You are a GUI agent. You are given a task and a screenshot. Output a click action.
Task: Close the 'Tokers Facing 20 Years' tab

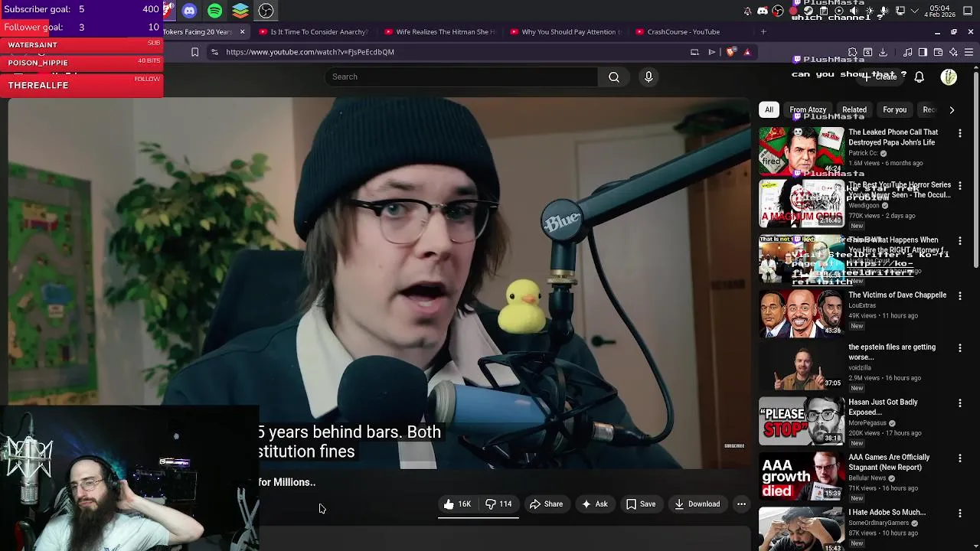pyautogui.click(x=242, y=32)
